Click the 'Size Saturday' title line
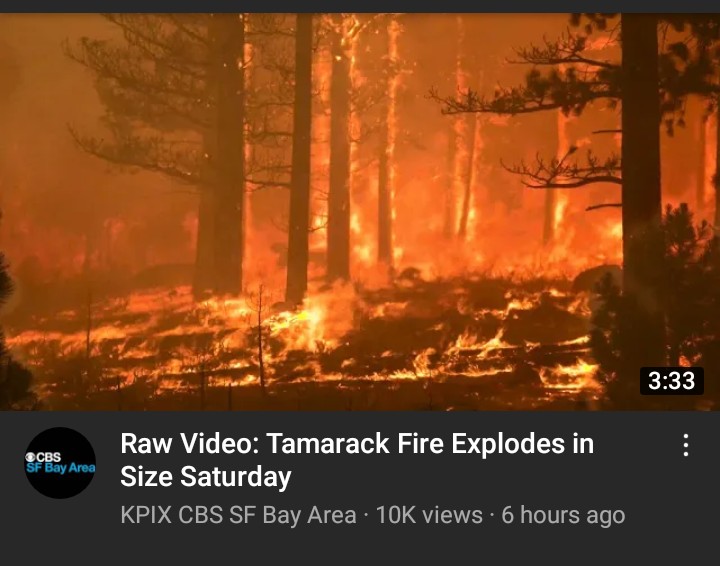This screenshot has height=566, width=720. [206, 476]
